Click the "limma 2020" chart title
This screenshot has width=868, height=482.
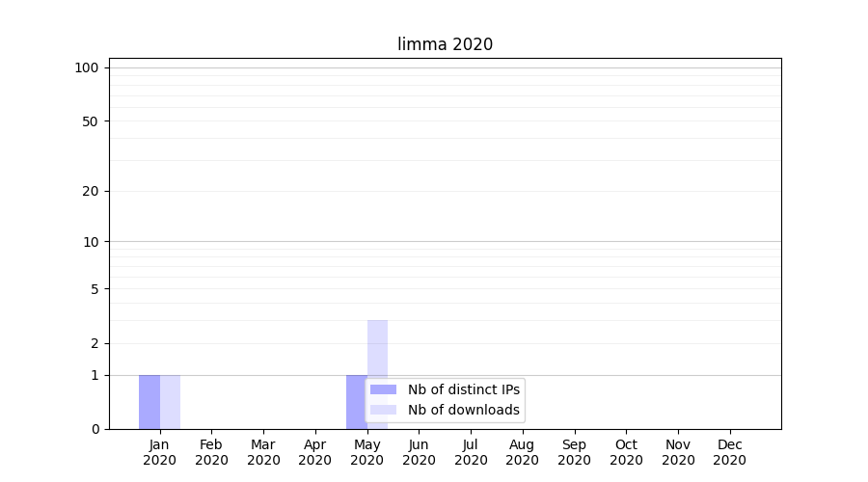445,44
